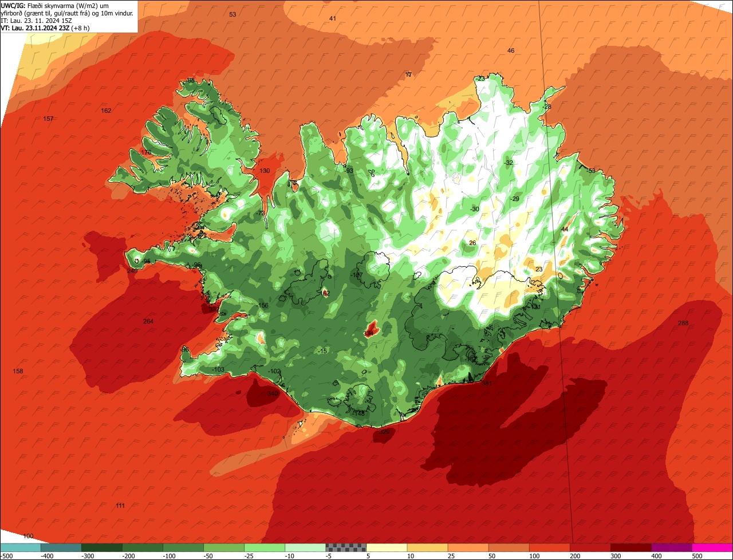Click the map value 111 in the southwest ocean
The image size is (733, 560).
click(x=120, y=506)
